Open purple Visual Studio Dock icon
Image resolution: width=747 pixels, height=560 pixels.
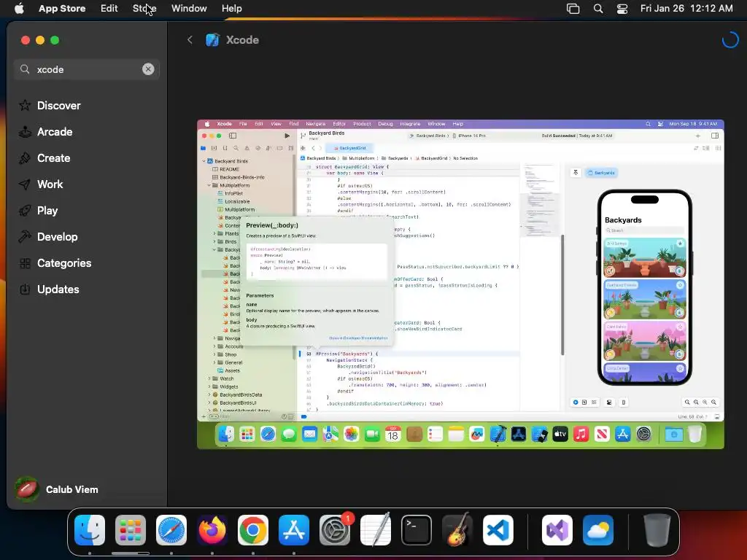pyautogui.click(x=557, y=530)
